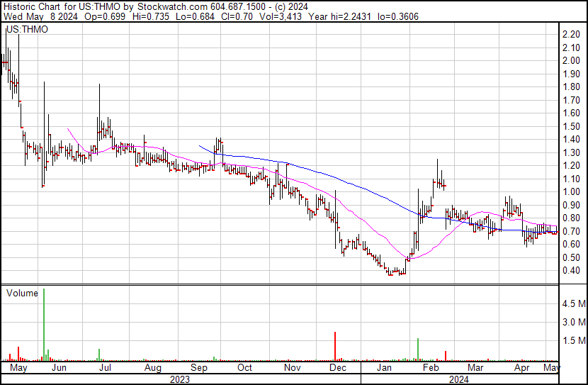Select the Jul month marker on the time axis
588x385 pixels.
[106, 368]
